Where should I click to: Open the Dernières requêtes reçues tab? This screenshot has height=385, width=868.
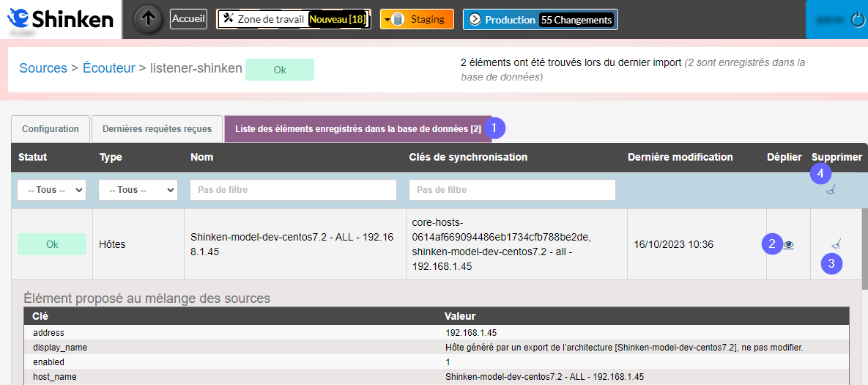click(157, 129)
